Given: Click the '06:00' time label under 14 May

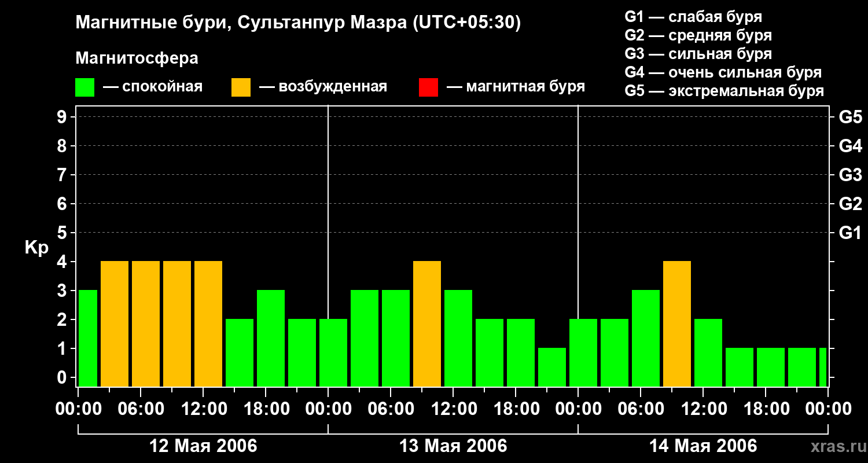Looking at the screenshot, I should pyautogui.click(x=641, y=409).
